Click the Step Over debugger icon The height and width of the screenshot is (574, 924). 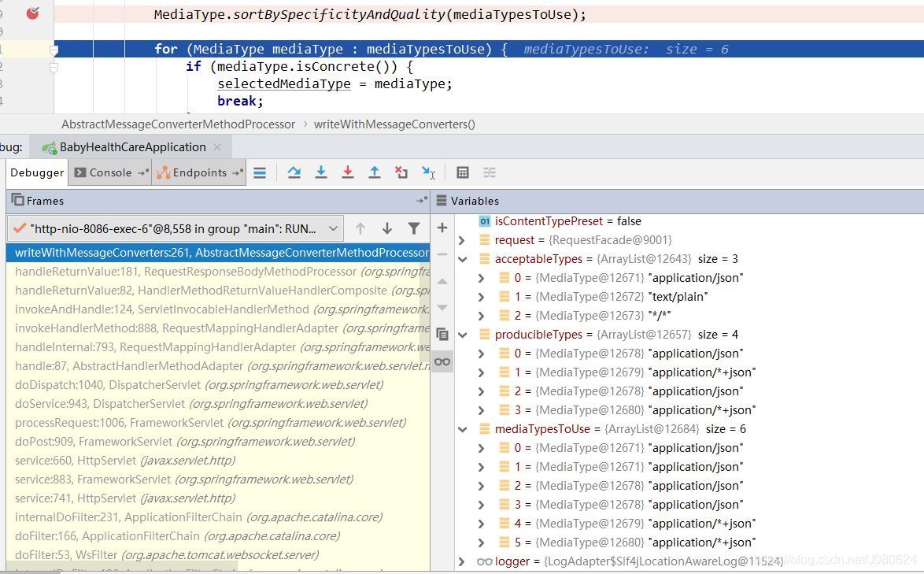(x=294, y=172)
